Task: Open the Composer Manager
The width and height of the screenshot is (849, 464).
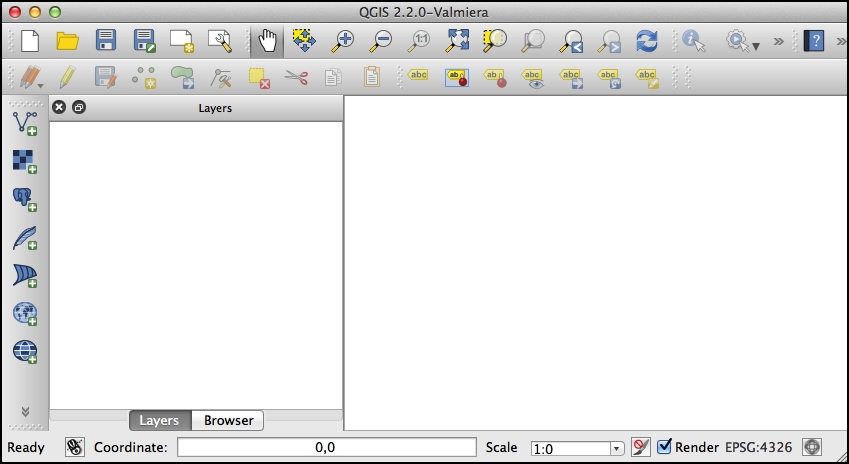Action: click(220, 41)
